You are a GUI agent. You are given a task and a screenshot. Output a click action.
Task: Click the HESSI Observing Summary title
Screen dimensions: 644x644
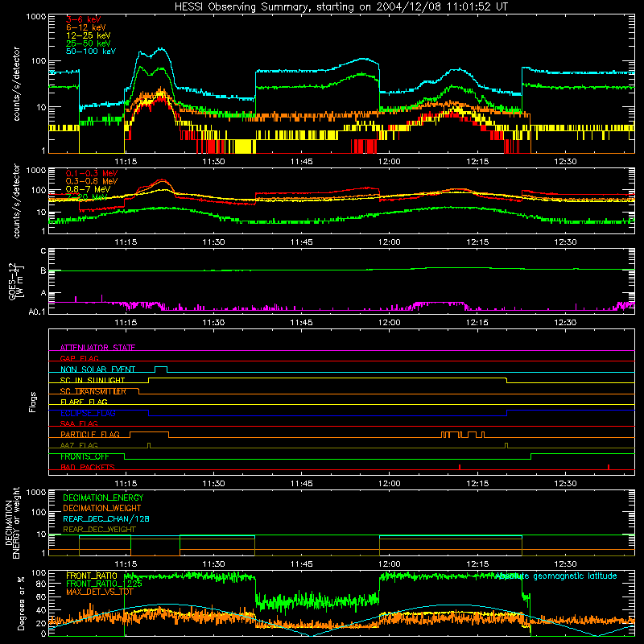click(x=341, y=6)
